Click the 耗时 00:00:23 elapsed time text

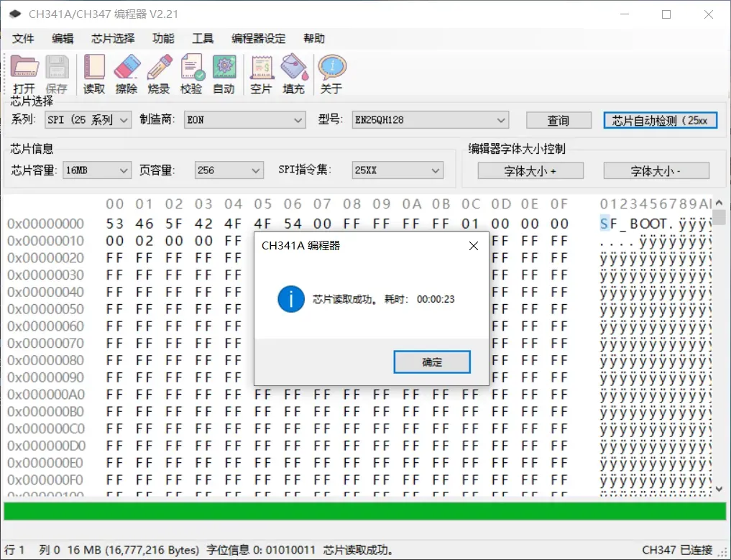pos(419,299)
